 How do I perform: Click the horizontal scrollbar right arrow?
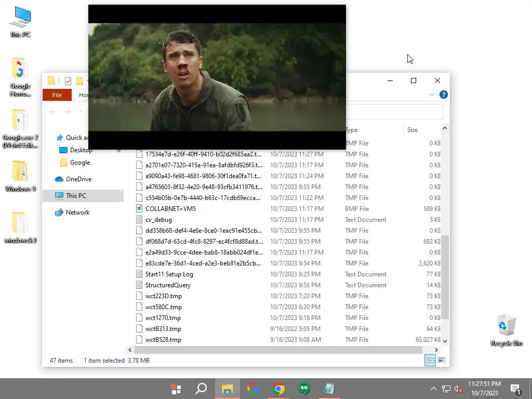coord(436,350)
